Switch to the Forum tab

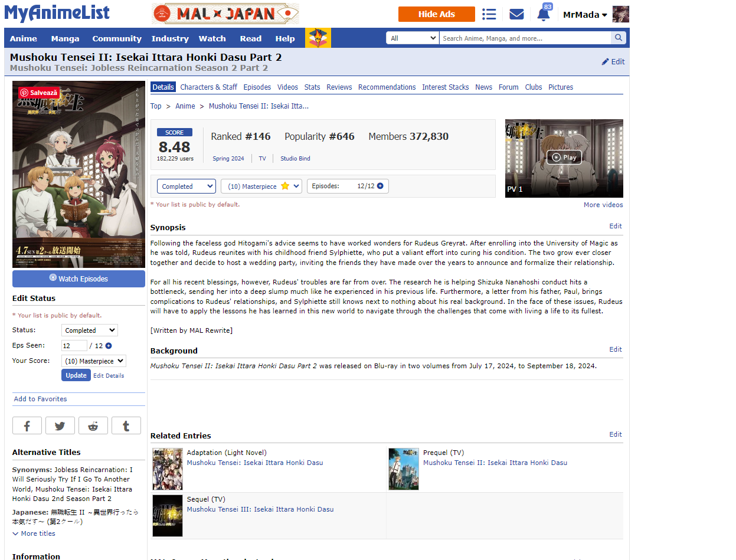[508, 87]
